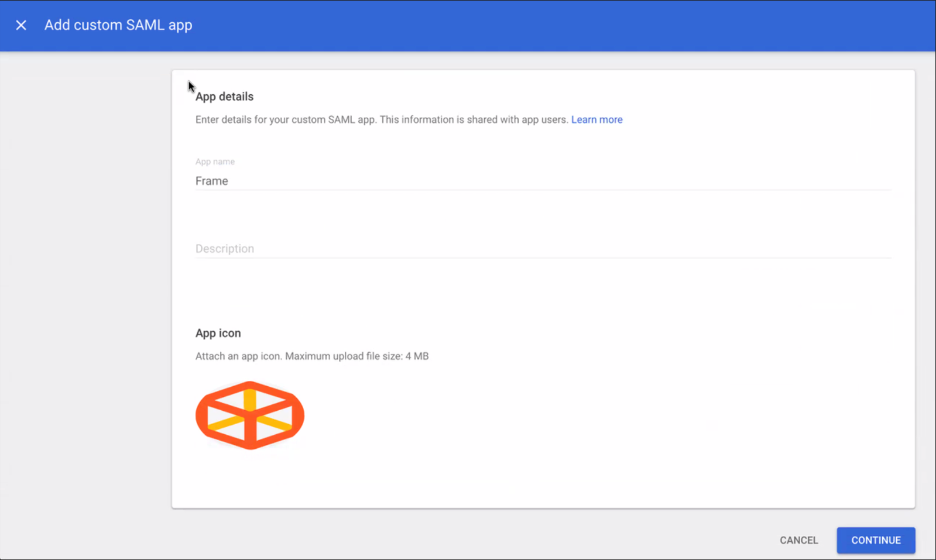Click the blue header bar's empty area
Viewport: 936px width, 560px height.
(x=527, y=25)
